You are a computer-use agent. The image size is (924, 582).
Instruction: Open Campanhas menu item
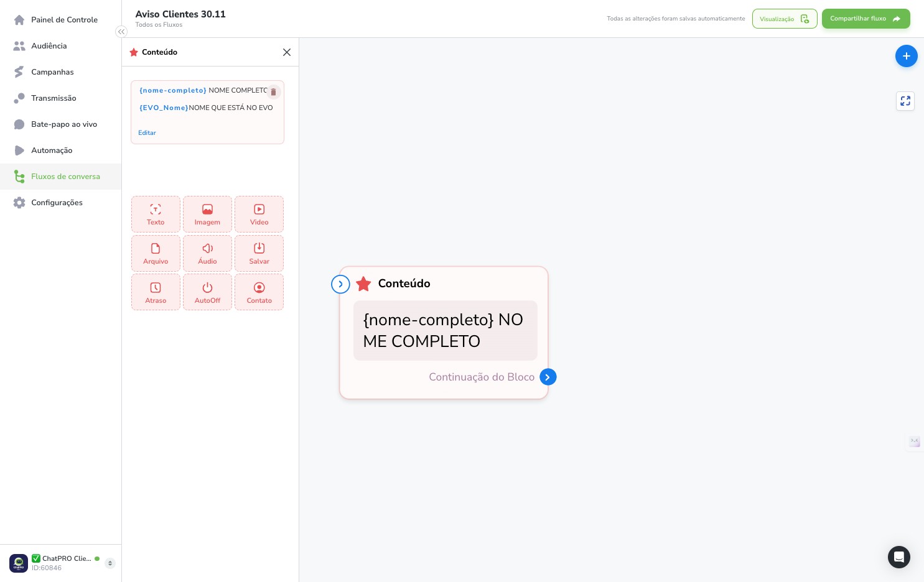pyautogui.click(x=52, y=72)
